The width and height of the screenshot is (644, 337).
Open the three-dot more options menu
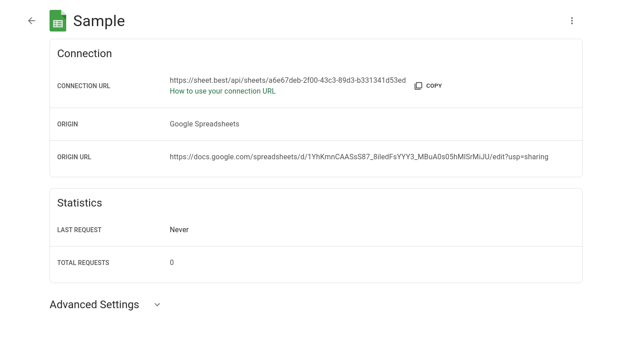pos(571,21)
